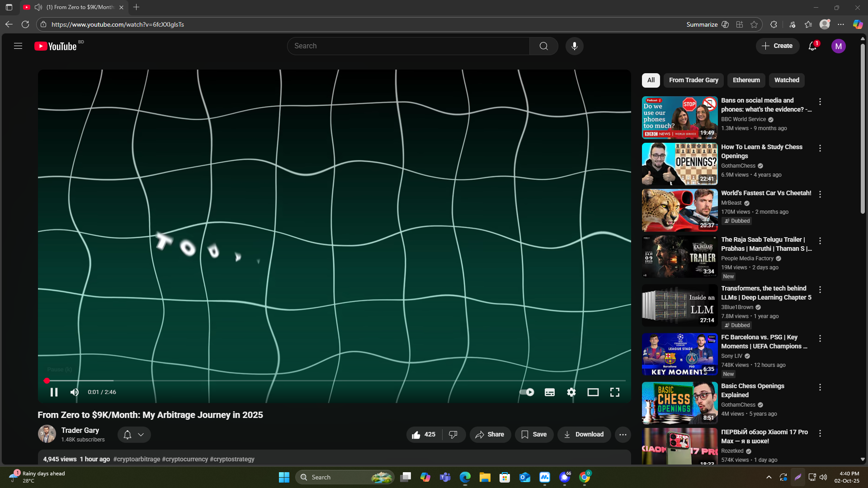The width and height of the screenshot is (868, 488).
Task: Toggle subtitles closed captions
Action: [x=549, y=392]
